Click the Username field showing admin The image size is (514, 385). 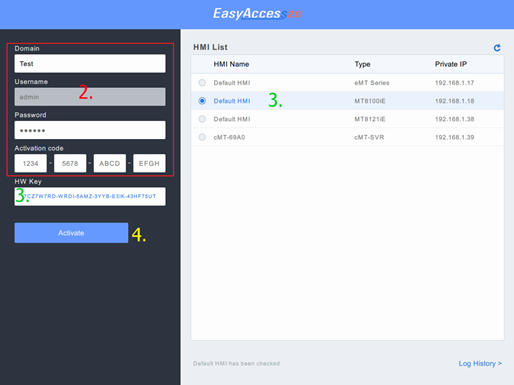point(90,97)
